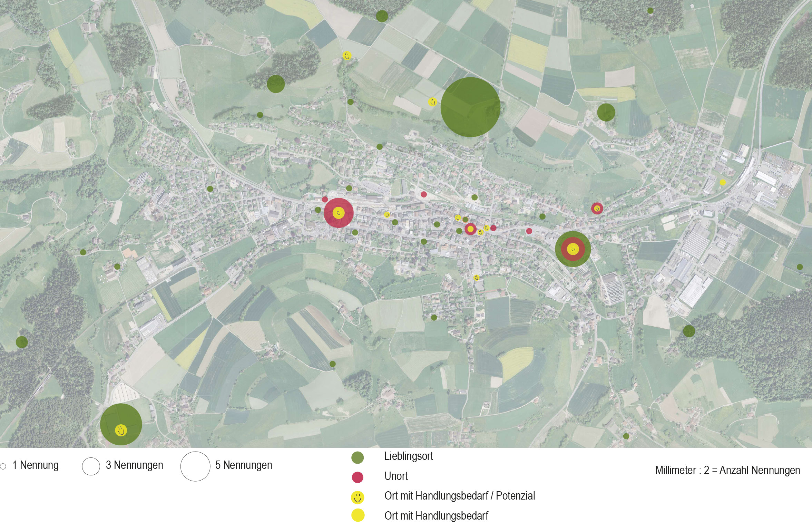This screenshot has width=812, height=522.
Task: Click the green dot at the far left forest edge
Action: coord(22,342)
